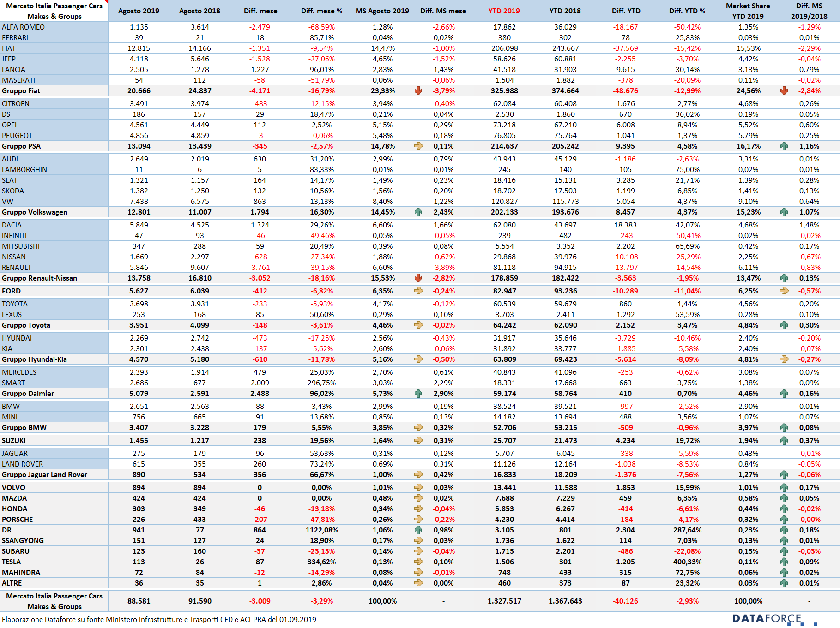Click DR green up arrow beside 0,98%
Screen dimensions: 840x628
418,530
